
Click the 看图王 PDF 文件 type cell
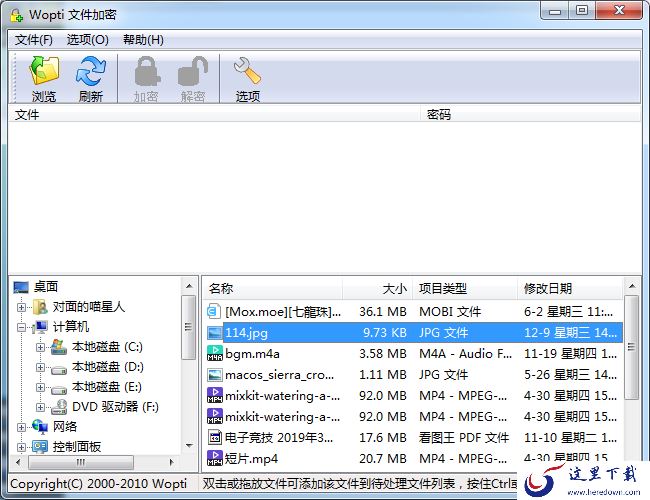coord(464,437)
